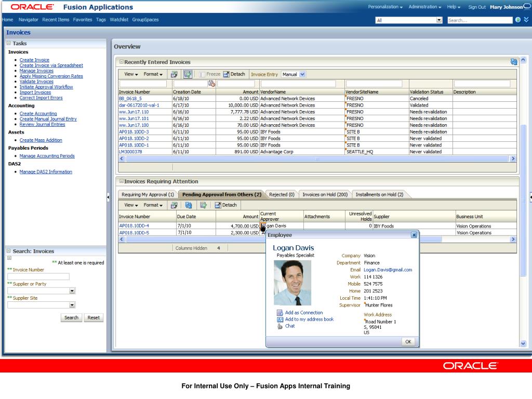Switch to Invoices on Hold tab
532x399 pixels.
click(325, 195)
